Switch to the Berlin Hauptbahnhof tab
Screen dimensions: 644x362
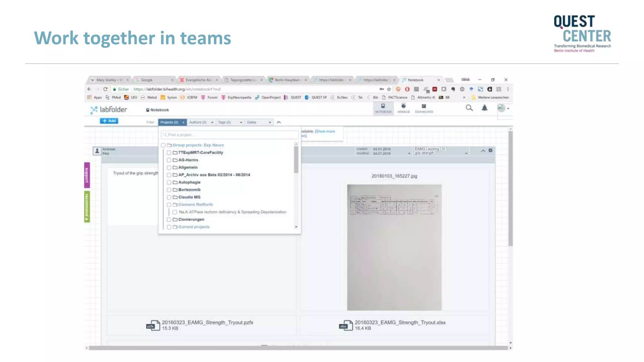(288, 80)
